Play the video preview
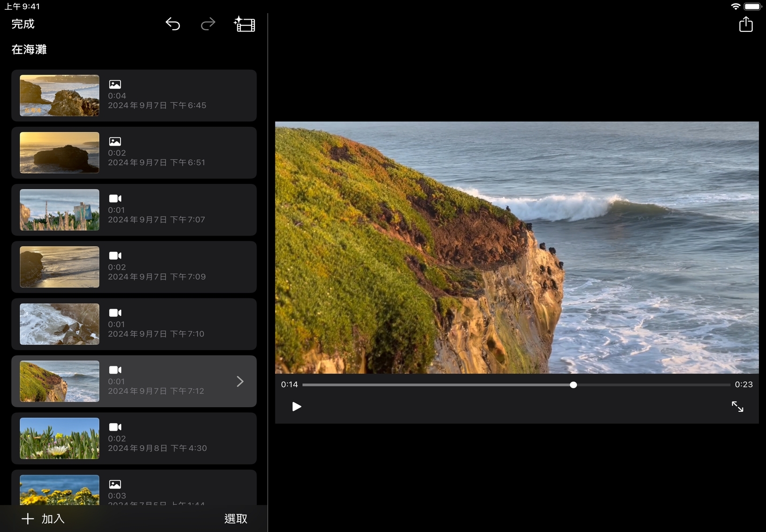 point(296,406)
